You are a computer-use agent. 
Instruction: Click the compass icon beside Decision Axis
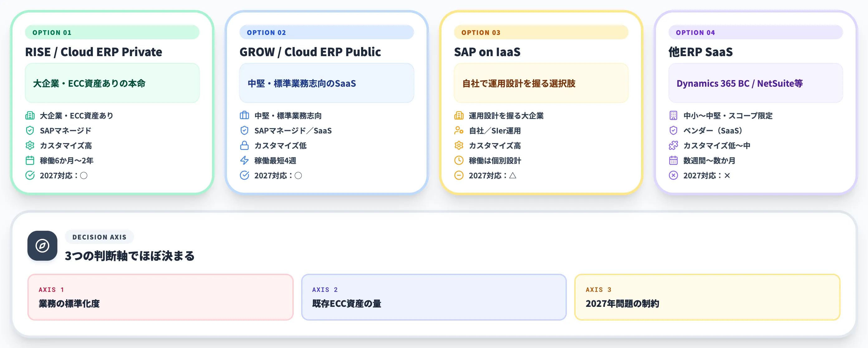coord(42,246)
